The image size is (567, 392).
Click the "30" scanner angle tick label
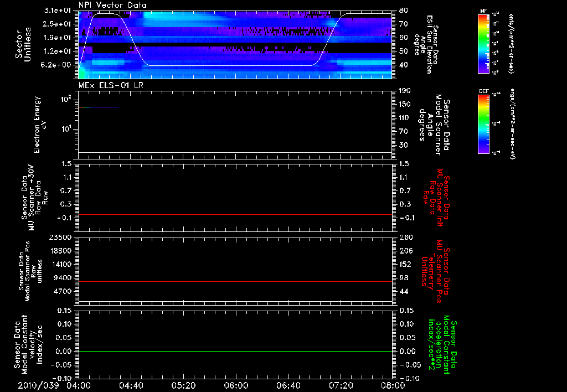404,145
